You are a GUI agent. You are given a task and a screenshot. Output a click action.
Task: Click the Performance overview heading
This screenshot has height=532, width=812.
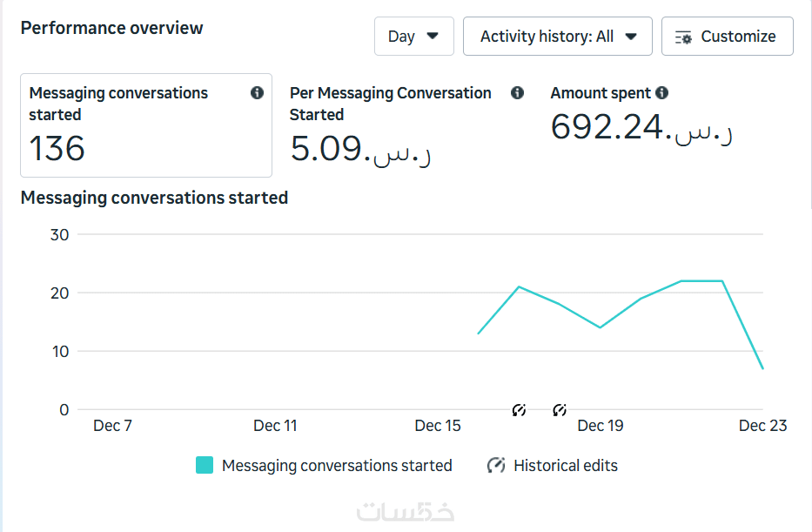(x=112, y=28)
